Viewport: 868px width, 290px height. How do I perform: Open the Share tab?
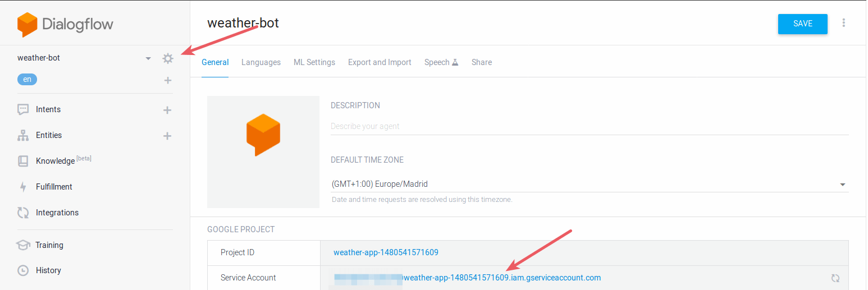(482, 62)
